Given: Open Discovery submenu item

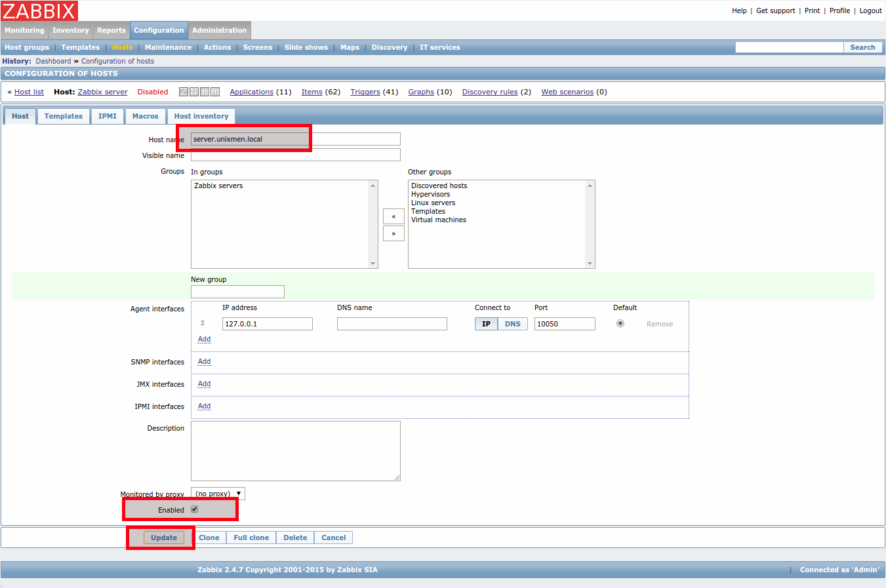Looking at the screenshot, I should pyautogui.click(x=390, y=47).
